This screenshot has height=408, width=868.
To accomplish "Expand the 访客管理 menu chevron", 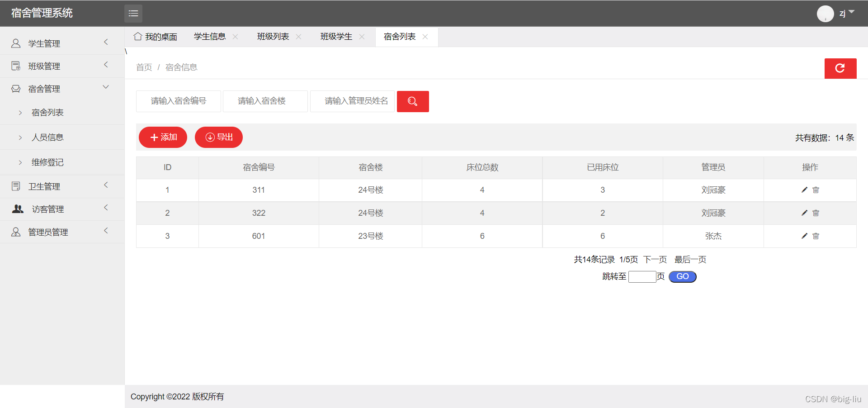I will point(106,208).
